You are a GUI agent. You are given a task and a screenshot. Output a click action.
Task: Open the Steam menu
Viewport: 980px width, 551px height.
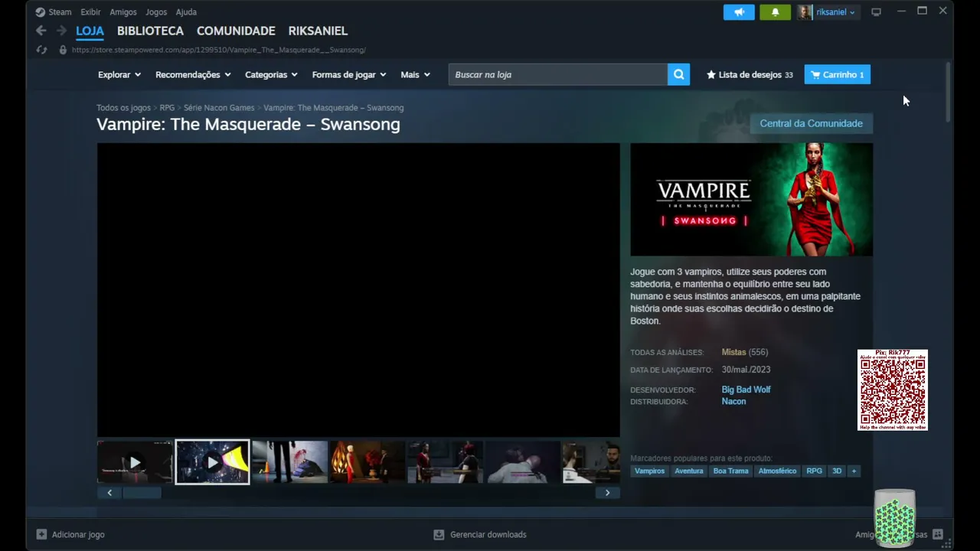click(x=54, y=12)
